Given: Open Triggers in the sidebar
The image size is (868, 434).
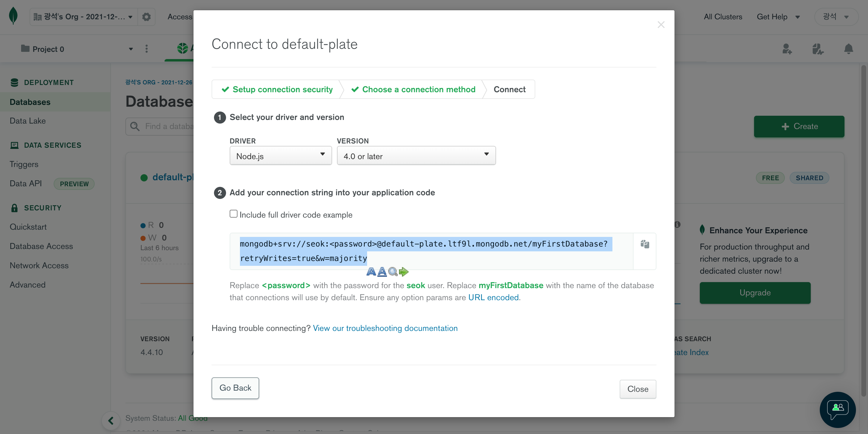Looking at the screenshot, I should [x=24, y=165].
